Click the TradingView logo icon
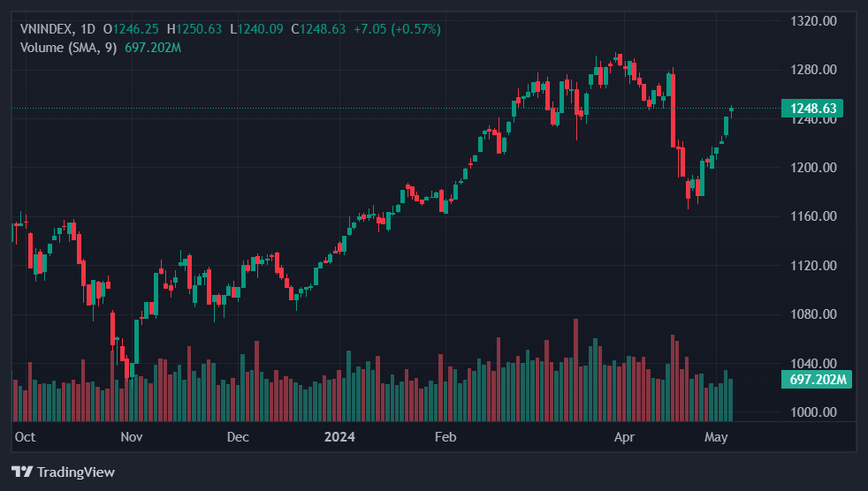868x491 pixels. (x=22, y=472)
